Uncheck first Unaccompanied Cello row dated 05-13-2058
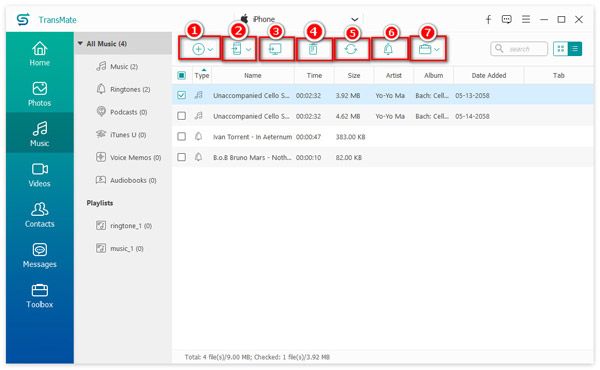Screen dimensions: 600x370 [181, 95]
